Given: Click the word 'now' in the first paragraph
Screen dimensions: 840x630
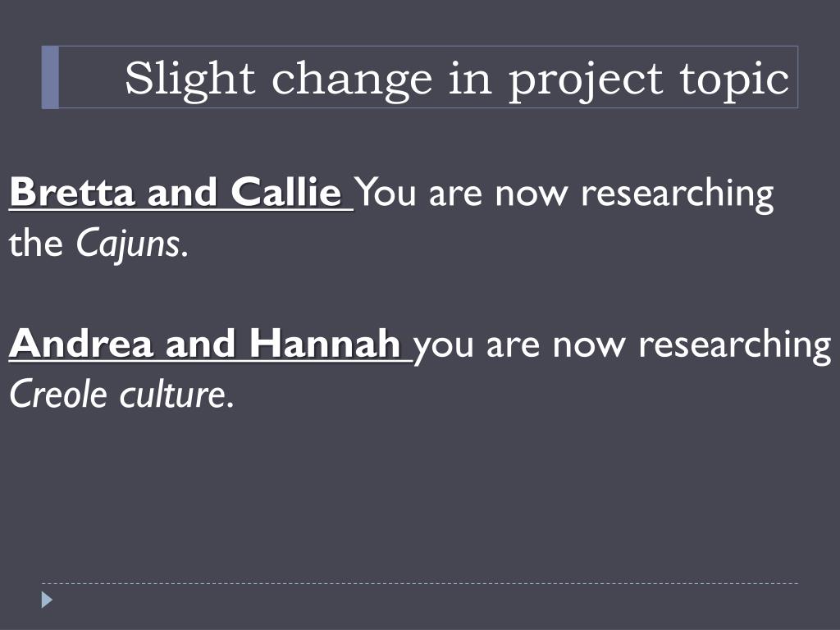Looking at the screenshot, I should pyautogui.click(x=532, y=194).
